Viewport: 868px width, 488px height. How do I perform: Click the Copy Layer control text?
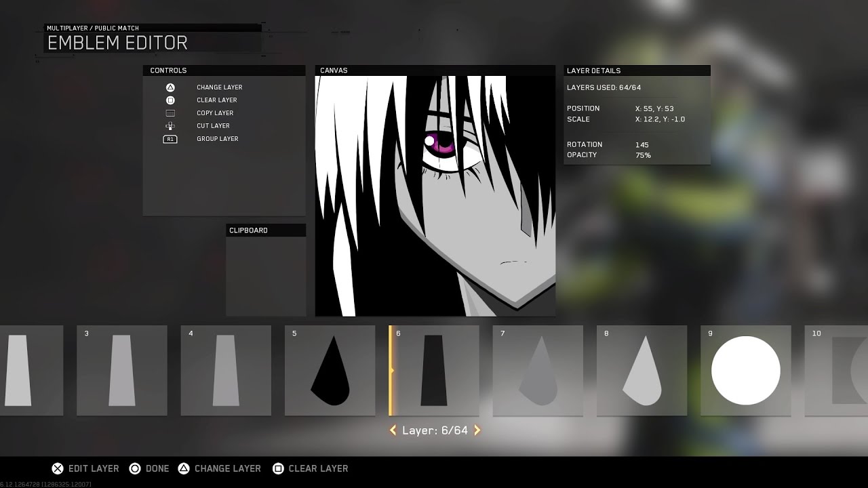(x=215, y=113)
